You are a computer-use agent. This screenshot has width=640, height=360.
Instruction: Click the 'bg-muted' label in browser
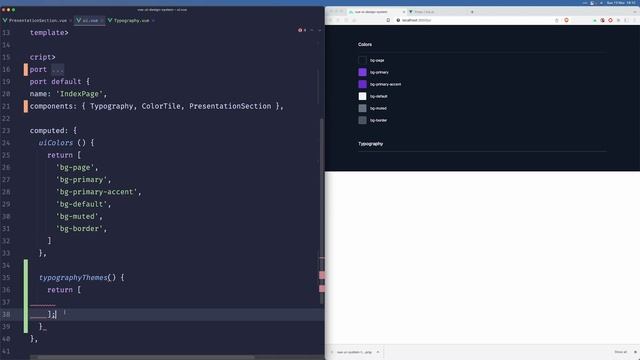pos(378,108)
